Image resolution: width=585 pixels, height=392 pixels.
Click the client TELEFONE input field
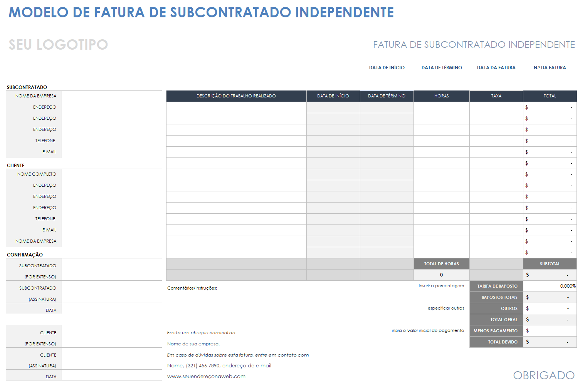click(x=112, y=219)
